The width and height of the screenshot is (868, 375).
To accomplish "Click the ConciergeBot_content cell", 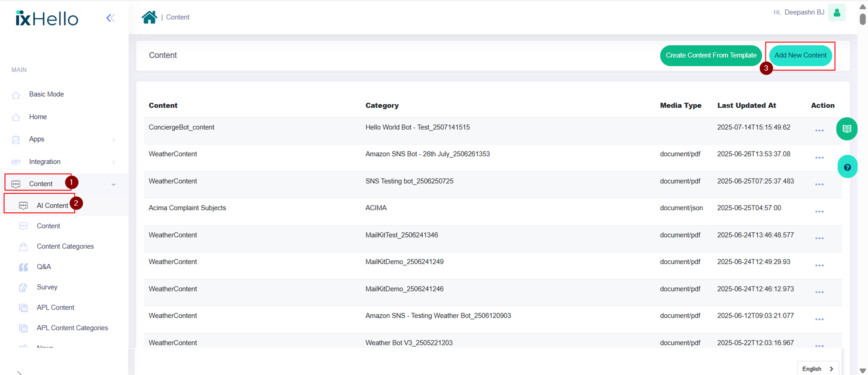I will [x=181, y=127].
